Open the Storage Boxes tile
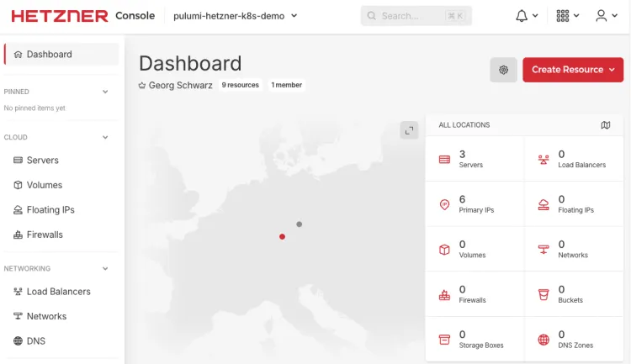Viewport: 631px width, 364px height. tap(475, 339)
